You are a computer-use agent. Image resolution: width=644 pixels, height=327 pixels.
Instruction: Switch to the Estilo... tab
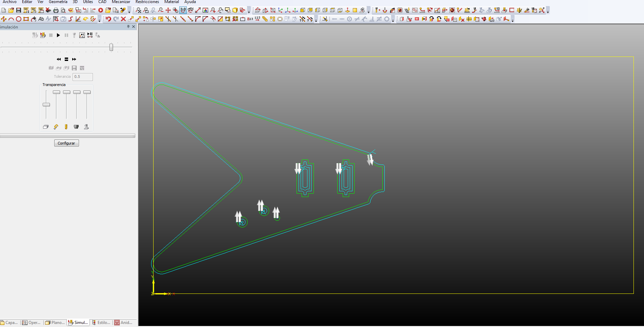(x=101, y=323)
